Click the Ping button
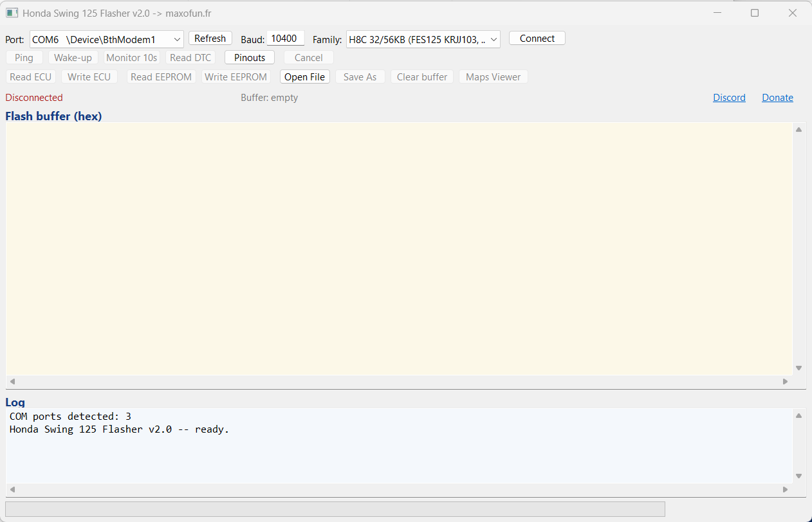Image resolution: width=812 pixels, height=522 pixels. [24, 58]
